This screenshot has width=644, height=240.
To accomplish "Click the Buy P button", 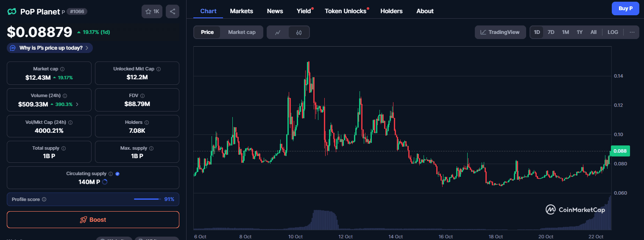I will (625, 8).
